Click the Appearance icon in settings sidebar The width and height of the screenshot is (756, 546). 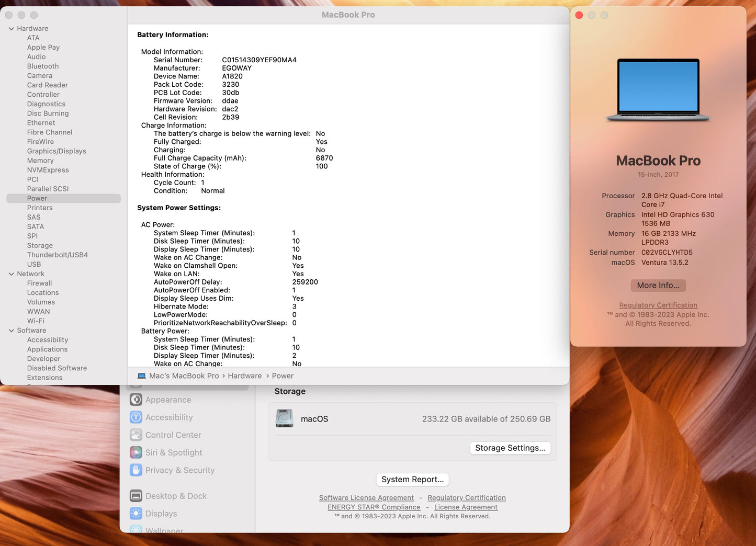pyautogui.click(x=136, y=400)
